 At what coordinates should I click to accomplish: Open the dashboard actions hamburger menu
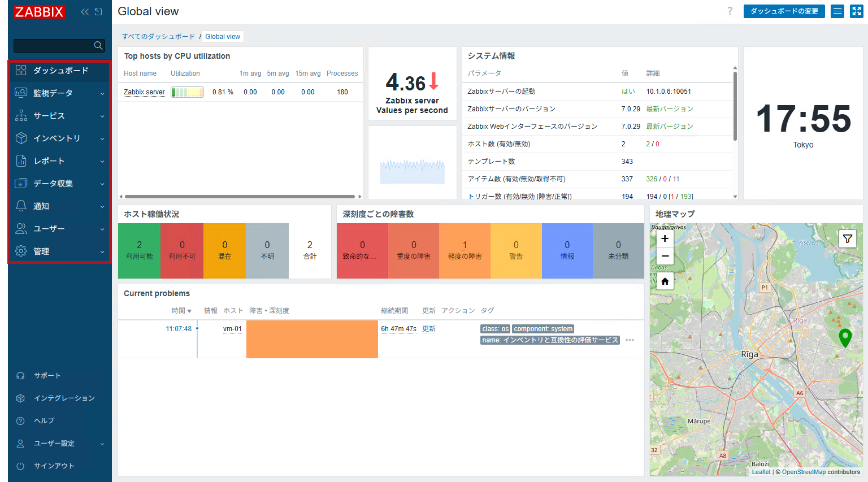point(837,11)
